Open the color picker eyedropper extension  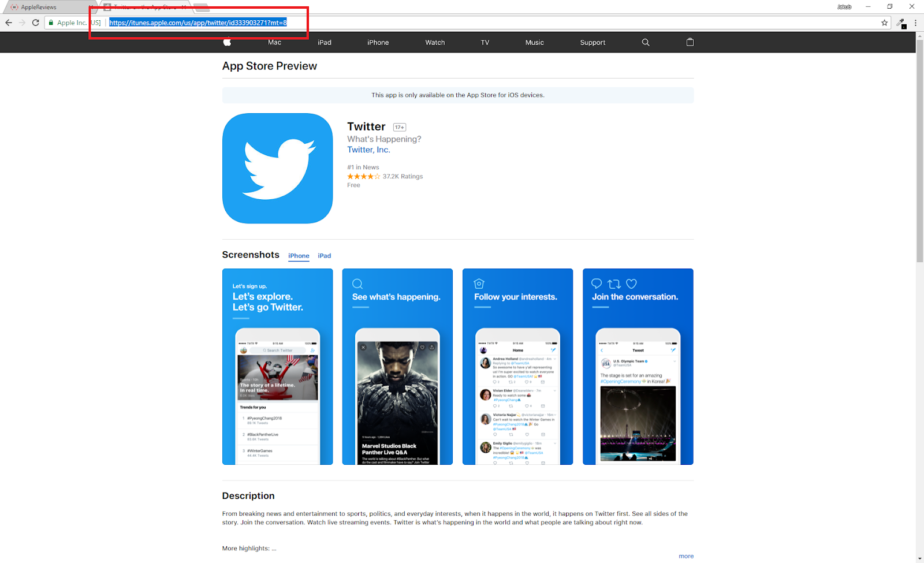tap(901, 23)
